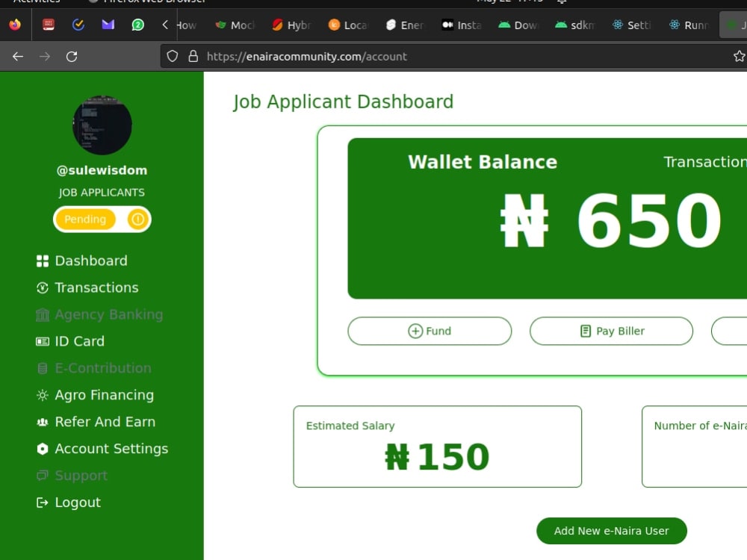Go to Refer And Earn
747x560 pixels.
pyautogui.click(x=96, y=422)
